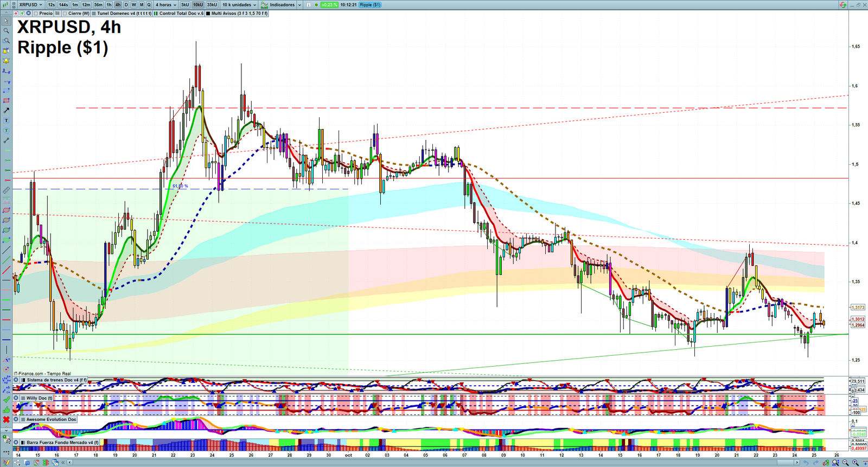
Task: Close the Barra Fuerza Fondo Mercado panel
Action: (17, 443)
